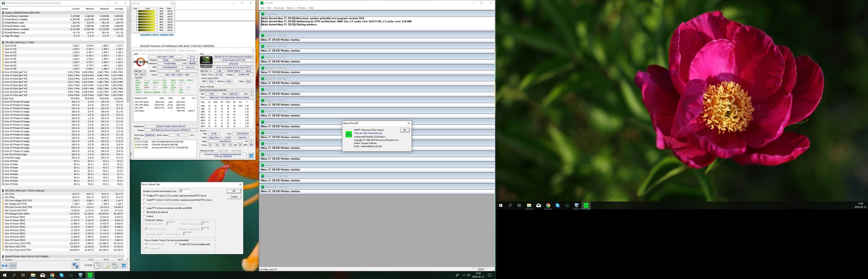
Task: Click the Memory to use (in MB) field
Action: [205, 229]
